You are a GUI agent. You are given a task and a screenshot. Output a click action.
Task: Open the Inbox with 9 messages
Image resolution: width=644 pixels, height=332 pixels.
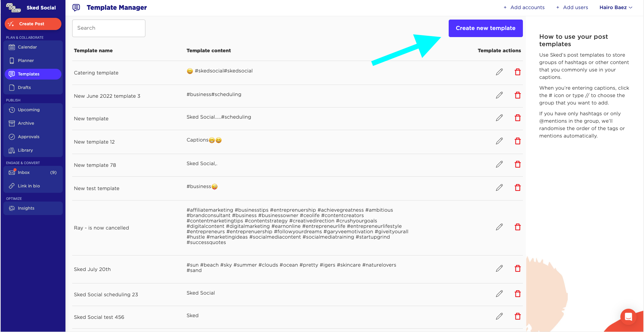[x=33, y=173]
